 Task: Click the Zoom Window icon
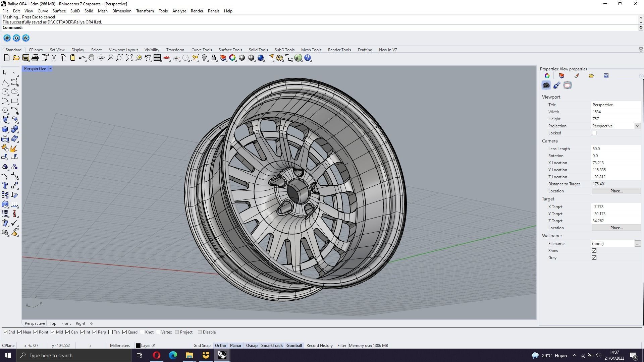pos(119,58)
